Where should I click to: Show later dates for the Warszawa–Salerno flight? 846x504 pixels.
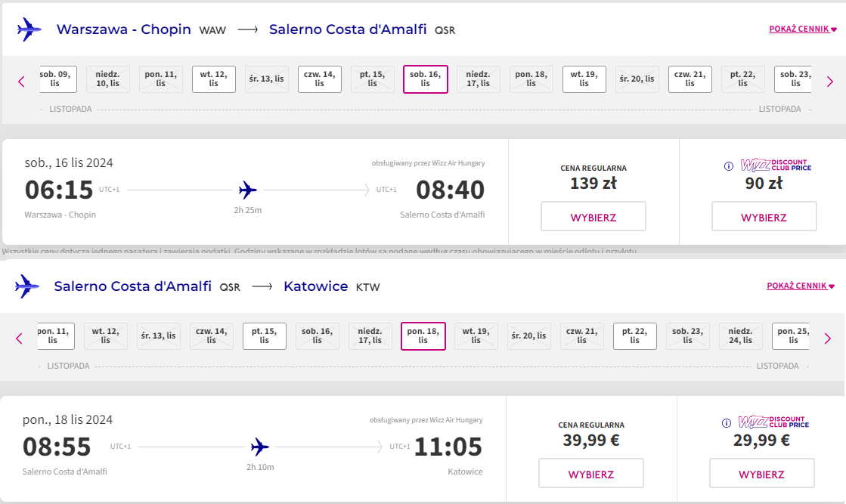(830, 82)
